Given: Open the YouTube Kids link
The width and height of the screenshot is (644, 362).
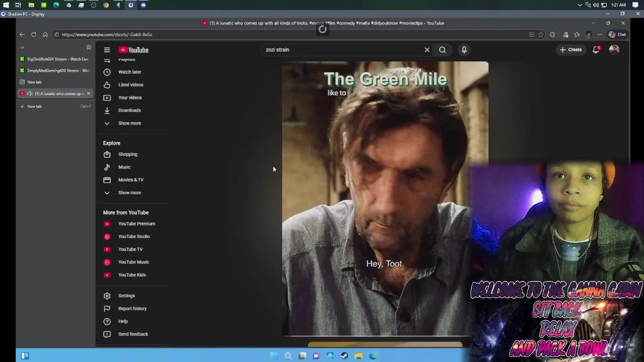Looking at the screenshot, I should point(132,275).
